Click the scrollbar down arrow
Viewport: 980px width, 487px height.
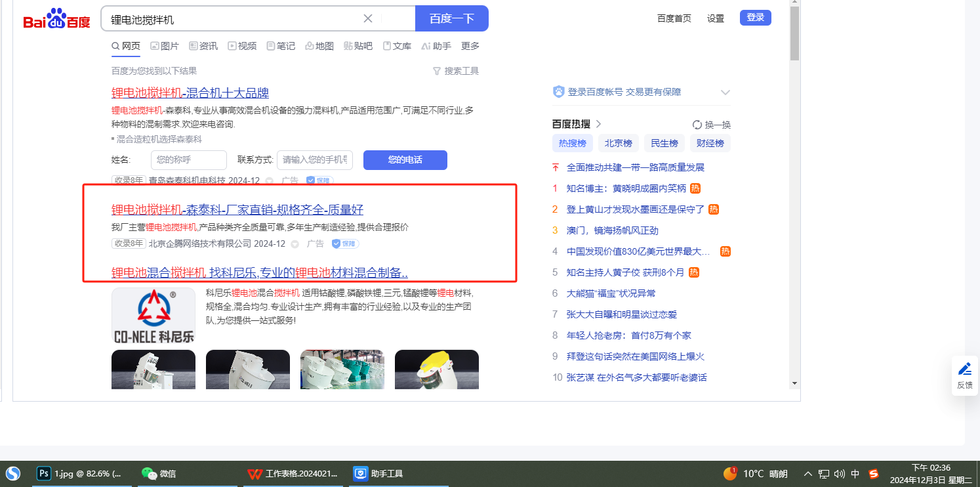(794, 383)
